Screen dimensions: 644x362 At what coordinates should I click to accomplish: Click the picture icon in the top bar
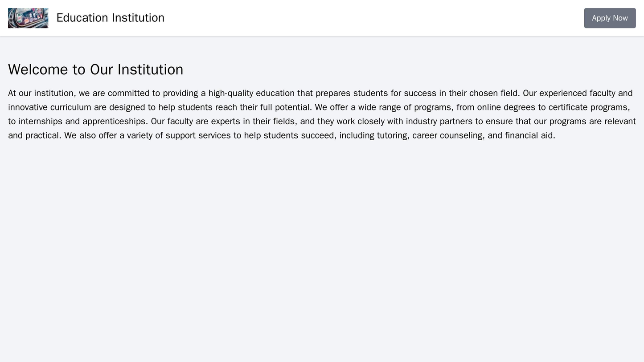(28, 17)
